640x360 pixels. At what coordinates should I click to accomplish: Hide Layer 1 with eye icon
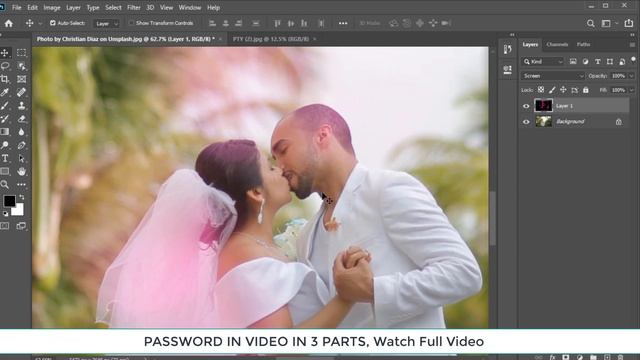click(x=526, y=106)
